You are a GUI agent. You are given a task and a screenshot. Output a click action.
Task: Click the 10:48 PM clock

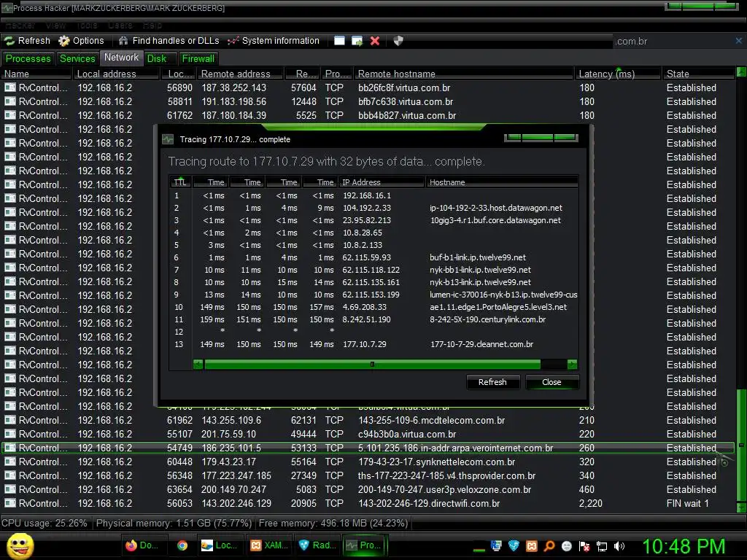684,546
